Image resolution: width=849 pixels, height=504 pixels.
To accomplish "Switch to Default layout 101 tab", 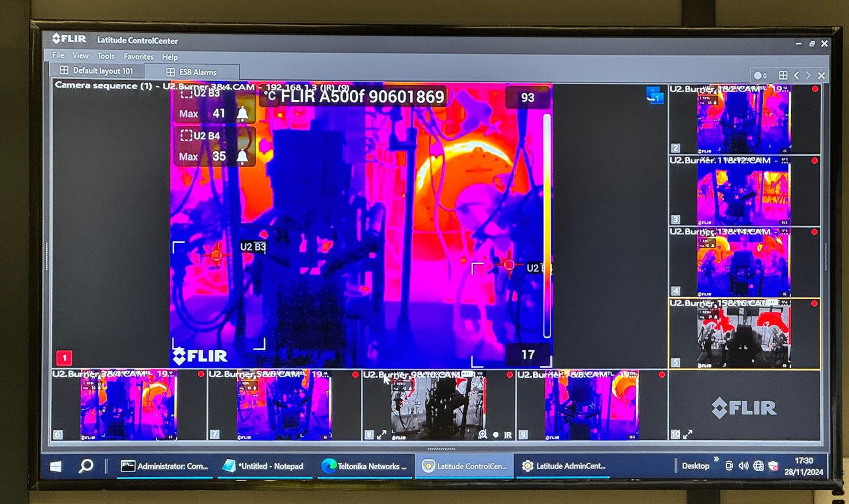I will point(97,71).
